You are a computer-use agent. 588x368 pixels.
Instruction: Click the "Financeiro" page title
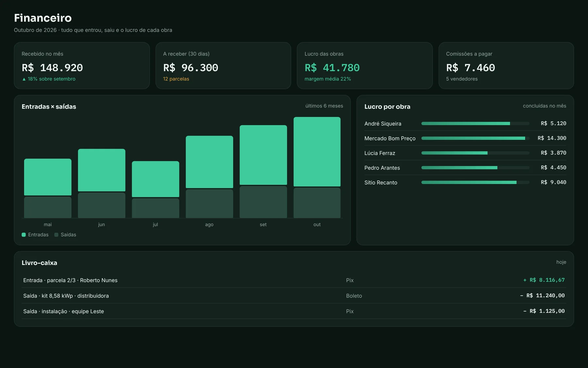coord(43,18)
